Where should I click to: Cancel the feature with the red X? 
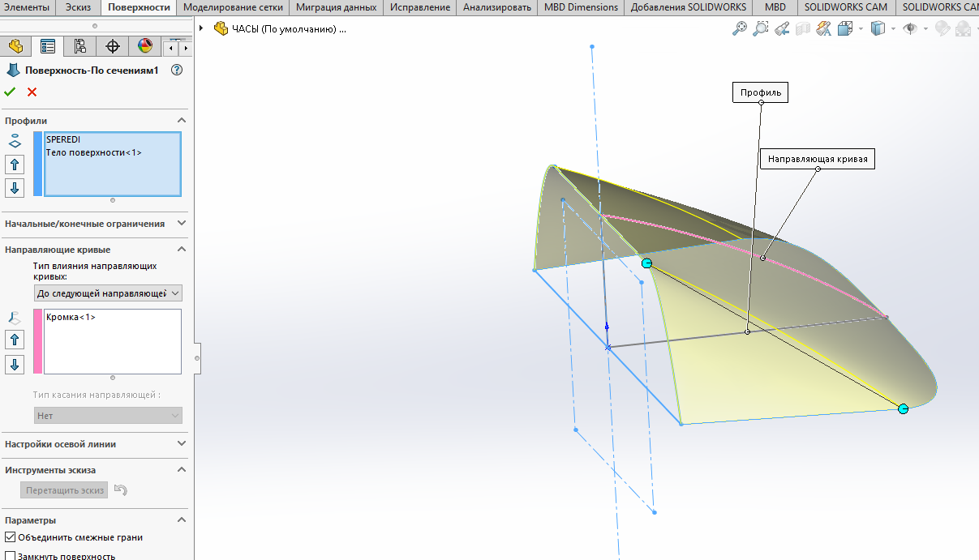32,92
